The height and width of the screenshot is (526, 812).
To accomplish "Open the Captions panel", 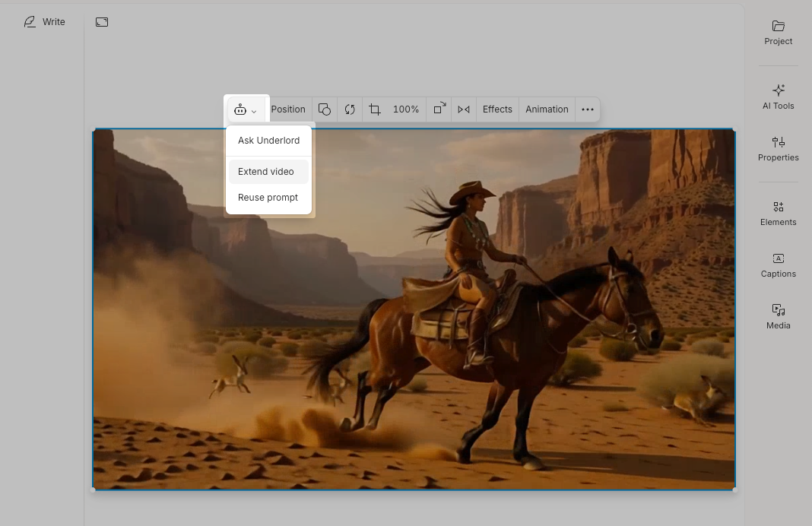I will [778, 264].
